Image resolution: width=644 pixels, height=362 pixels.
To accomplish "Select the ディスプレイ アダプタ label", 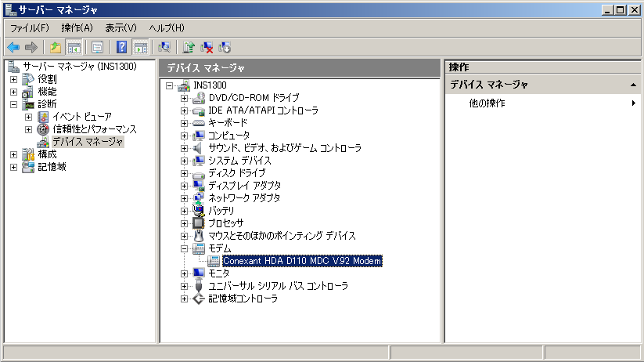I will [245, 186].
